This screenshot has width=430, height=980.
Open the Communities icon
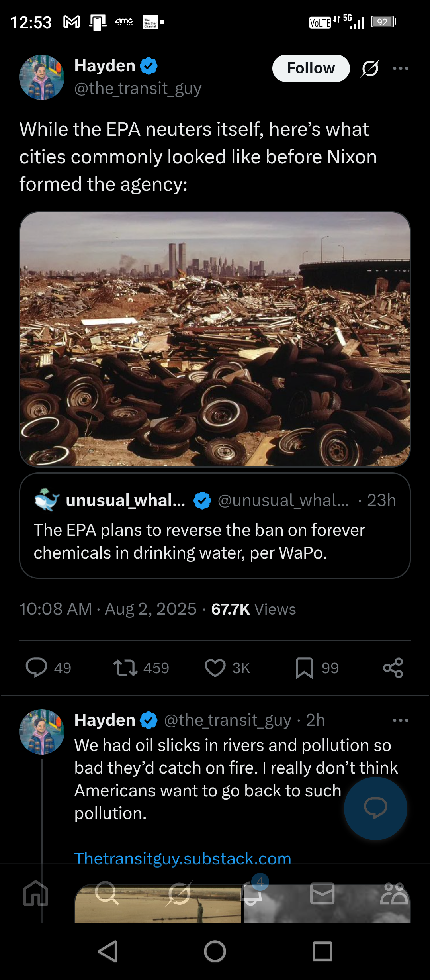(x=394, y=893)
